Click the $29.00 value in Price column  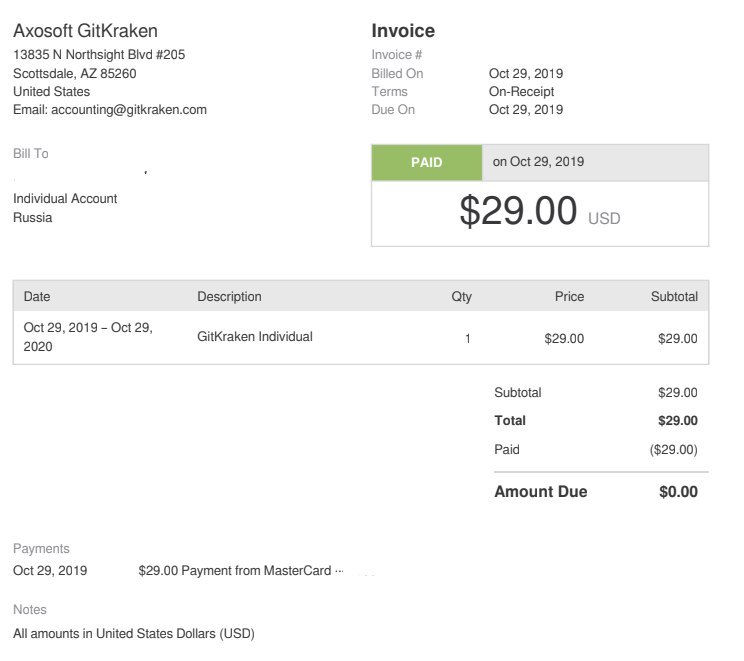click(x=564, y=339)
